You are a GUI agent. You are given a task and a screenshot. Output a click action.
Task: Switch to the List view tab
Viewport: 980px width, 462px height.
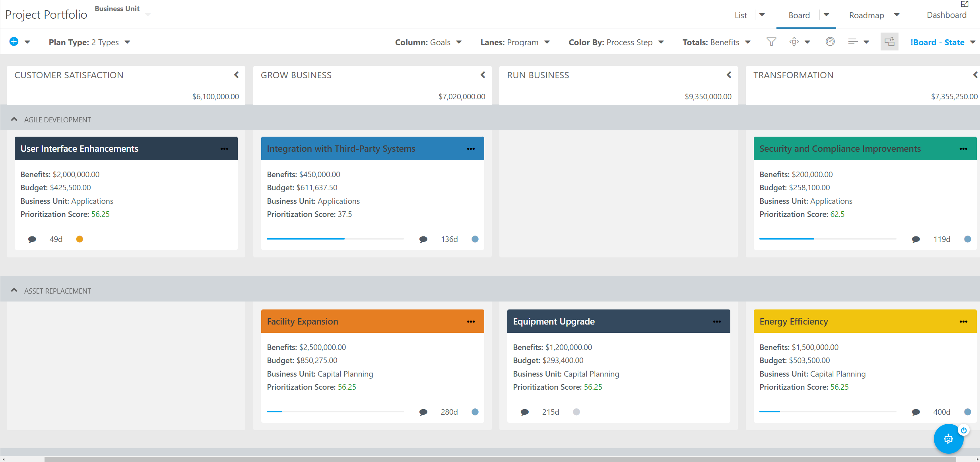point(741,15)
